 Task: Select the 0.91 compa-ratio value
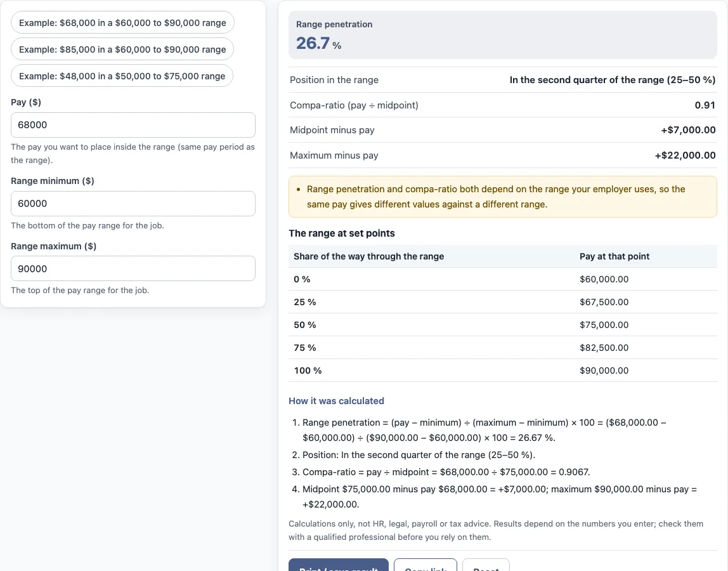point(705,105)
